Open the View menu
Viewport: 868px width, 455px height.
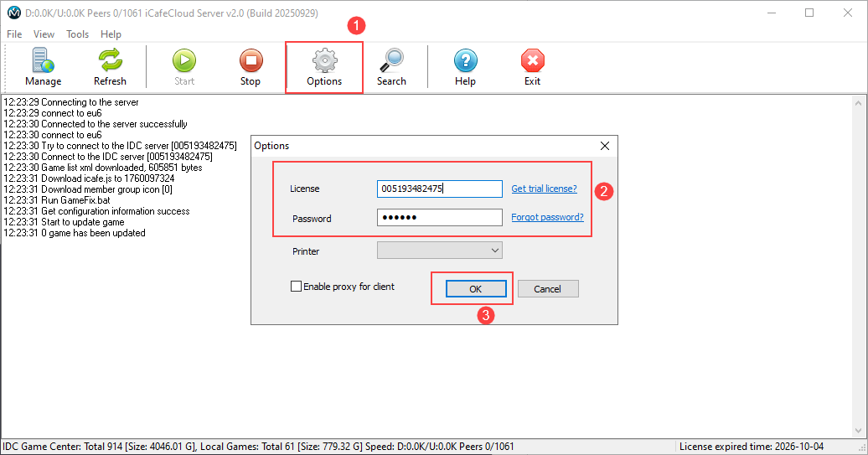44,34
